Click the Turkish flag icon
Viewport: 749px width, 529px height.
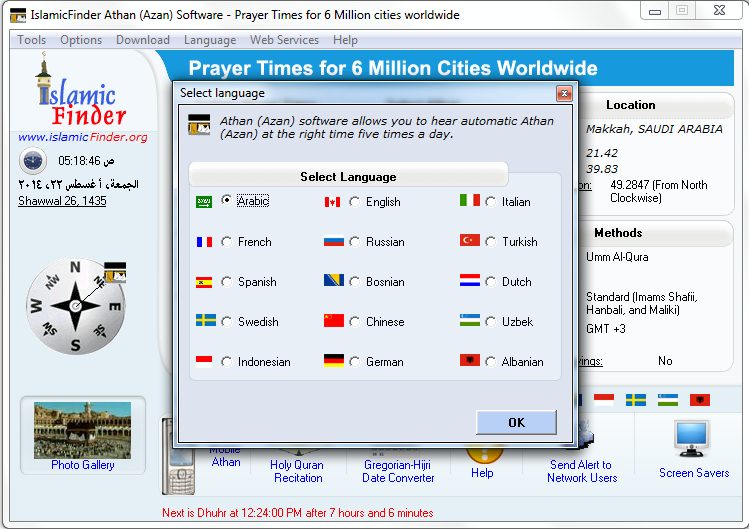click(x=470, y=240)
